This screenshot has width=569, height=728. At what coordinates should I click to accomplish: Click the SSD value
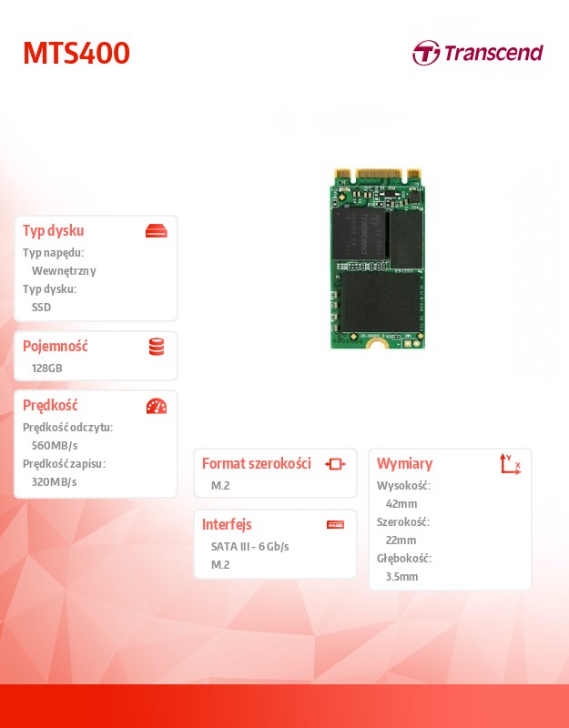tap(41, 308)
